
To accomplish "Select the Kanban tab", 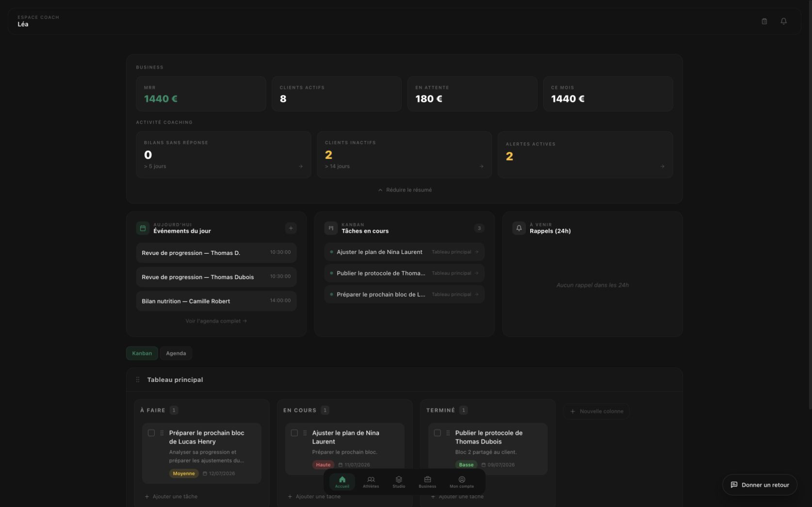I will (142, 353).
